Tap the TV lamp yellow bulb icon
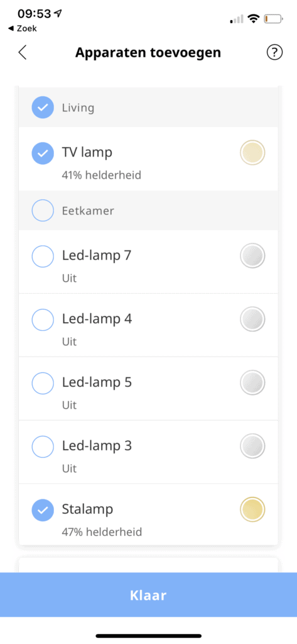This screenshot has height=644, width=297. 252,152
